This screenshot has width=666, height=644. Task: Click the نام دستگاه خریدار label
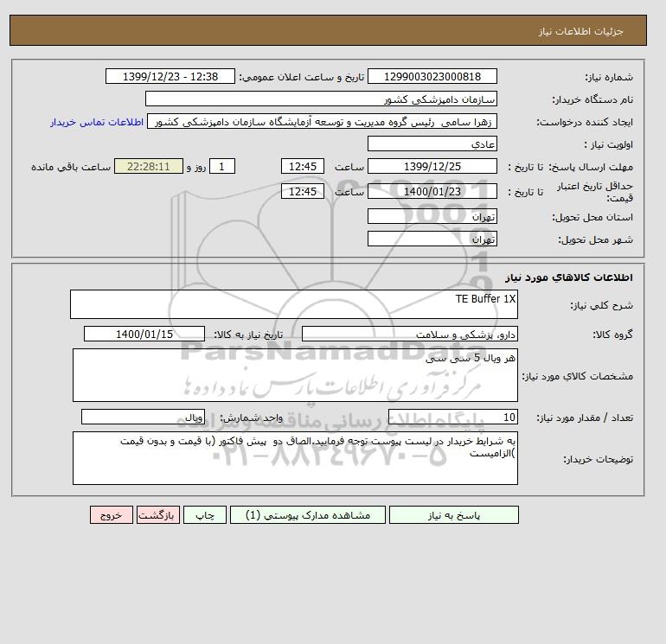coord(592,99)
